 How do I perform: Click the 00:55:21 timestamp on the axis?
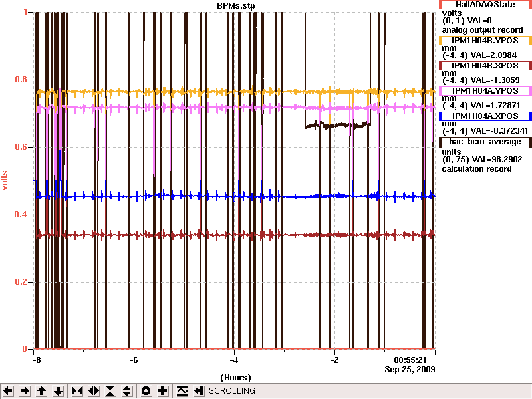click(410, 360)
